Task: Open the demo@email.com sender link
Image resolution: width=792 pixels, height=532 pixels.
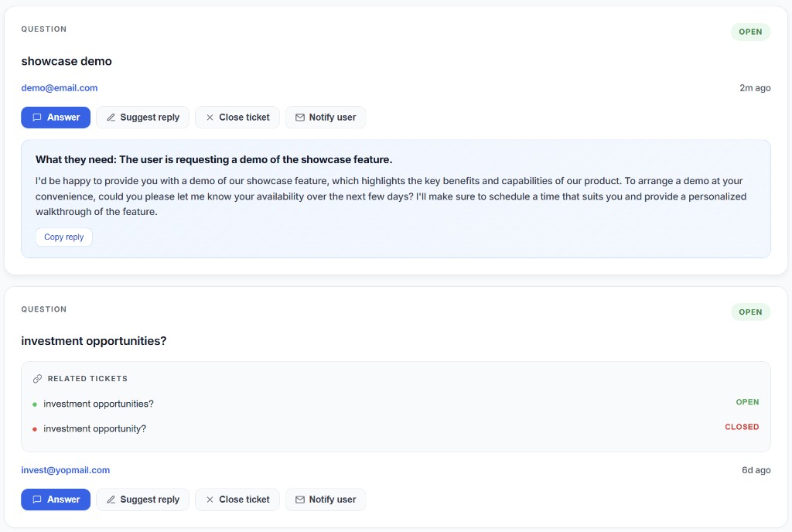Action: [60, 88]
